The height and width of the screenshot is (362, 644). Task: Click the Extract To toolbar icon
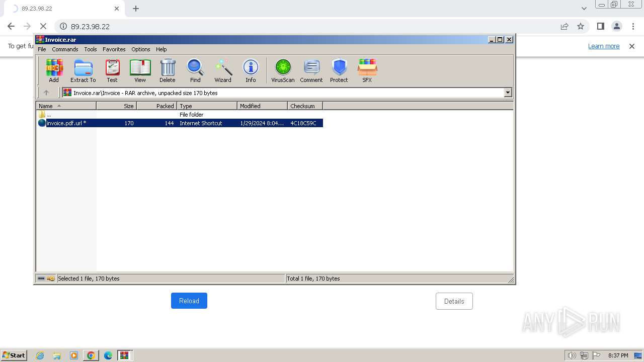coord(83,70)
